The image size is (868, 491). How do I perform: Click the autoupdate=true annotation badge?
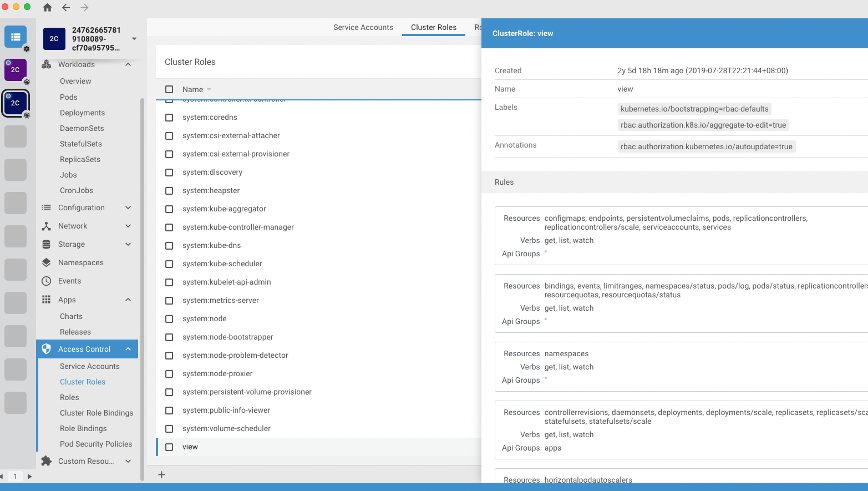pos(707,146)
